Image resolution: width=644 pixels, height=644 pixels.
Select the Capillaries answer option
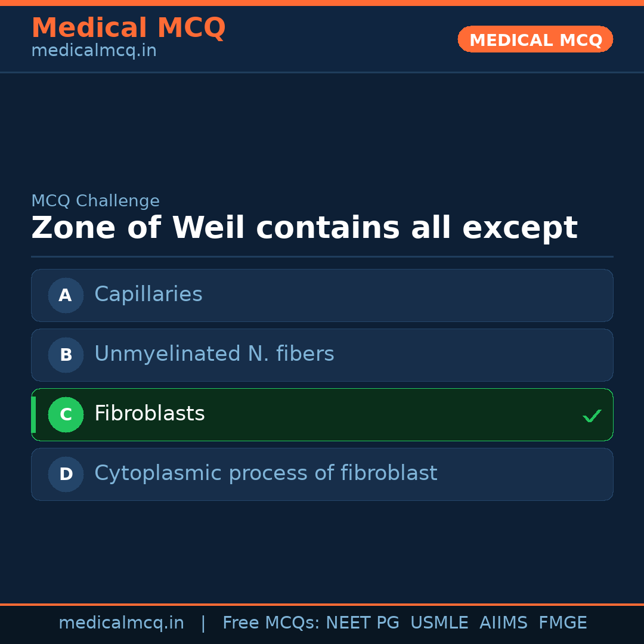[x=148, y=295]
